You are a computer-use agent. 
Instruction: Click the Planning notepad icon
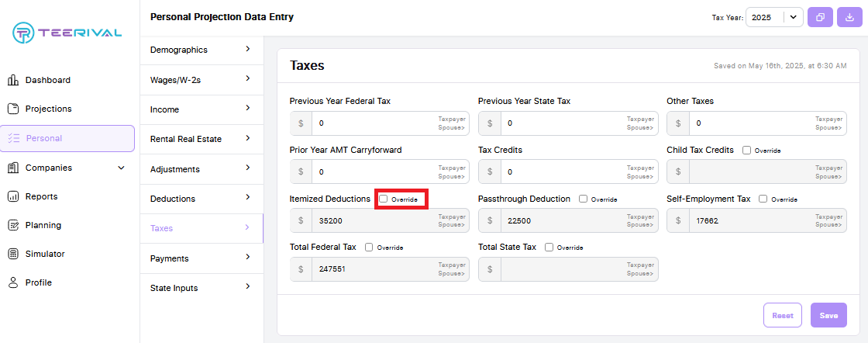click(x=13, y=226)
